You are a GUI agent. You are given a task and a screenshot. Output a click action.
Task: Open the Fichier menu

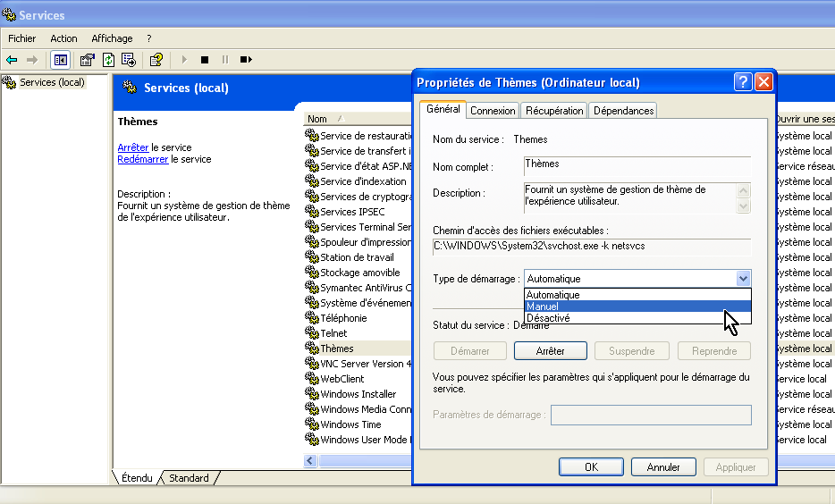21,38
